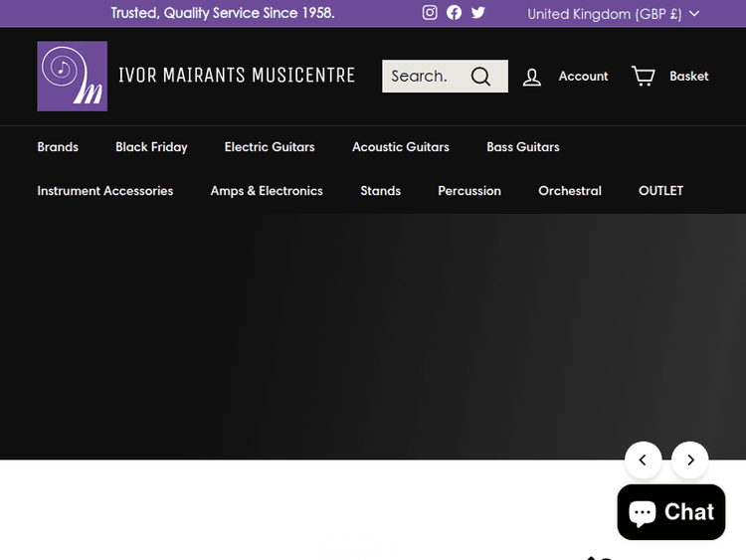Click Ivor Mairants Musicentre title text

pyautogui.click(x=236, y=76)
